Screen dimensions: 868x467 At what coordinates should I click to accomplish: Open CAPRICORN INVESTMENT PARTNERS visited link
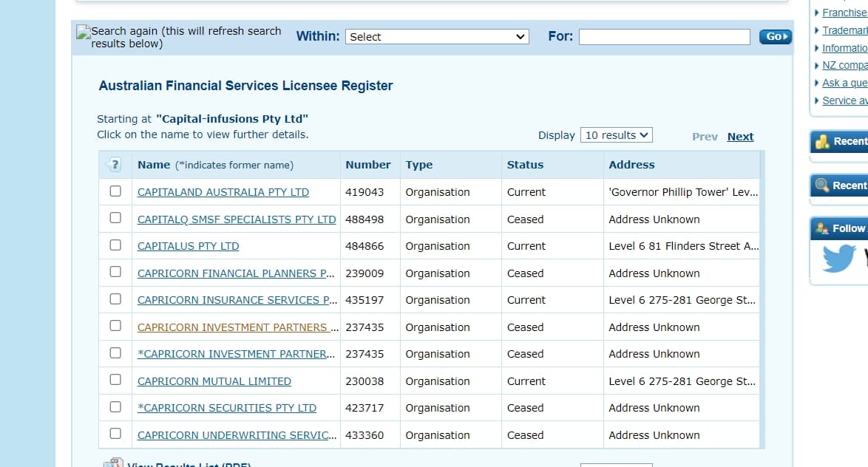coord(238,327)
